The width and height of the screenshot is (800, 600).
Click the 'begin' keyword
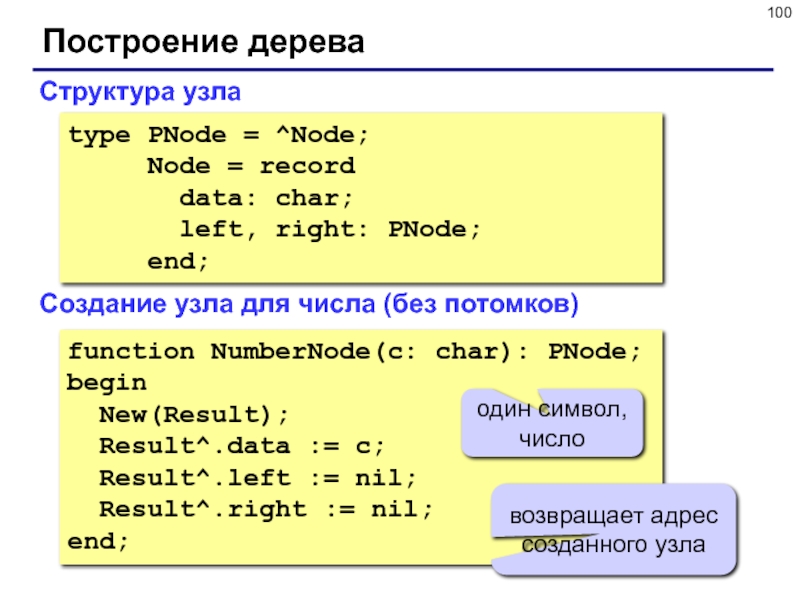(x=107, y=384)
